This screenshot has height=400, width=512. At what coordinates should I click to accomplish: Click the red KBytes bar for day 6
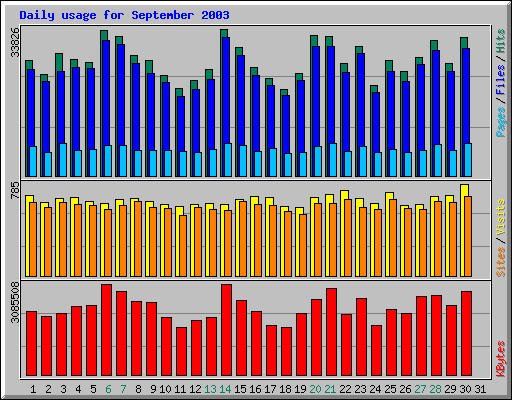106,330
